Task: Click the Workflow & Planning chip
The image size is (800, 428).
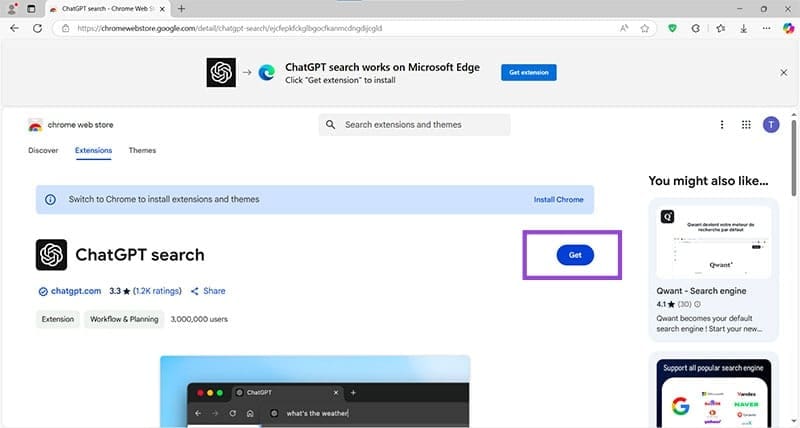Action: pos(124,319)
